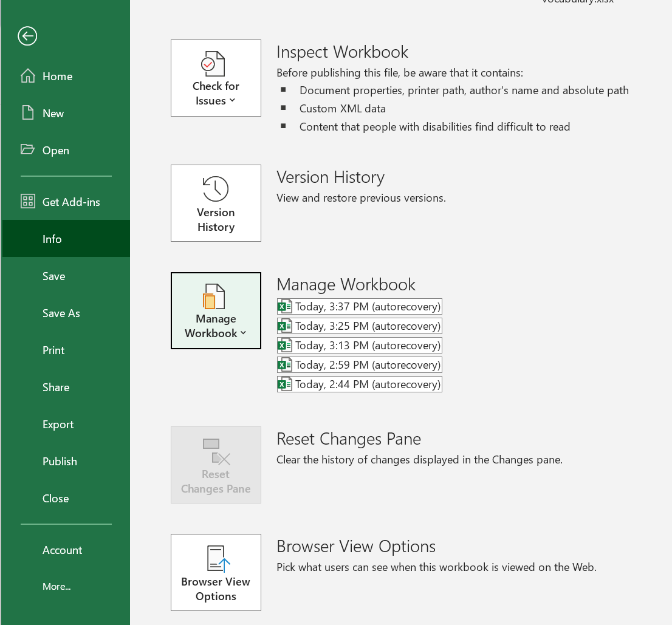Select Open in the sidebar
672x625 pixels.
(x=66, y=151)
